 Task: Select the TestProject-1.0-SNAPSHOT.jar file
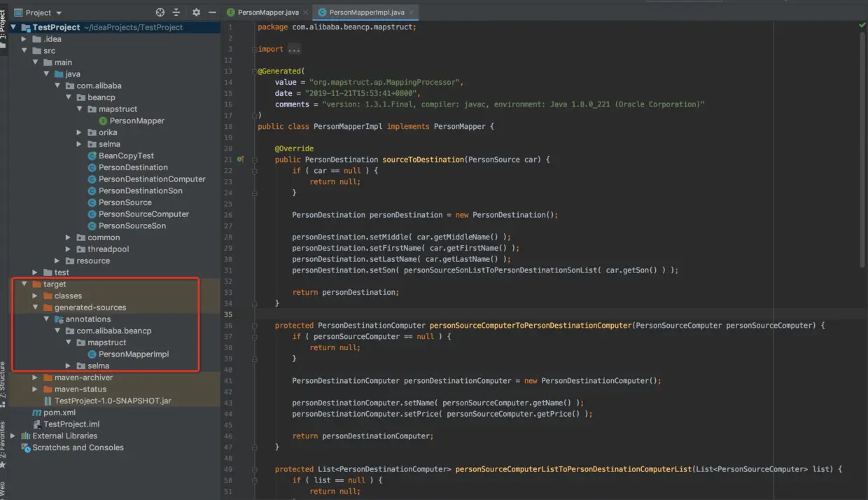[x=112, y=401]
